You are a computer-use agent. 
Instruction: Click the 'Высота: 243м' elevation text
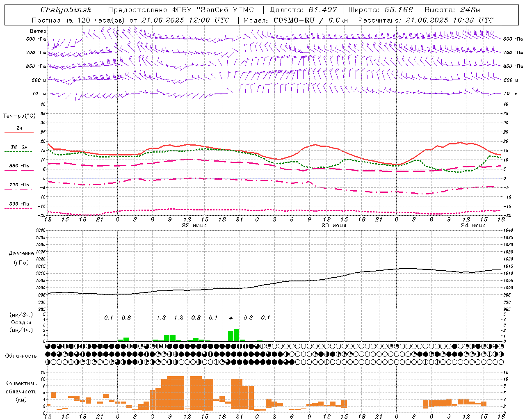(x=452, y=10)
